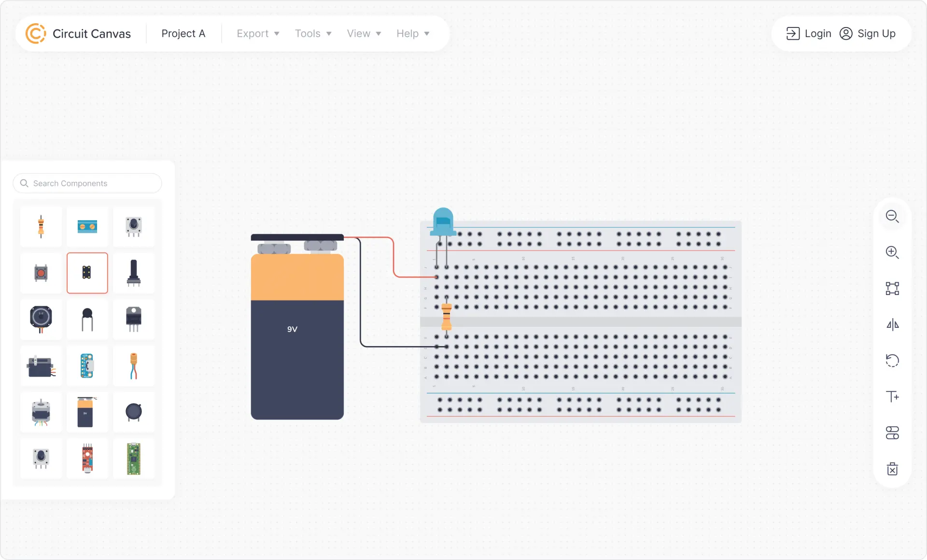
Task: Select the red sensor module component
Action: [87, 458]
